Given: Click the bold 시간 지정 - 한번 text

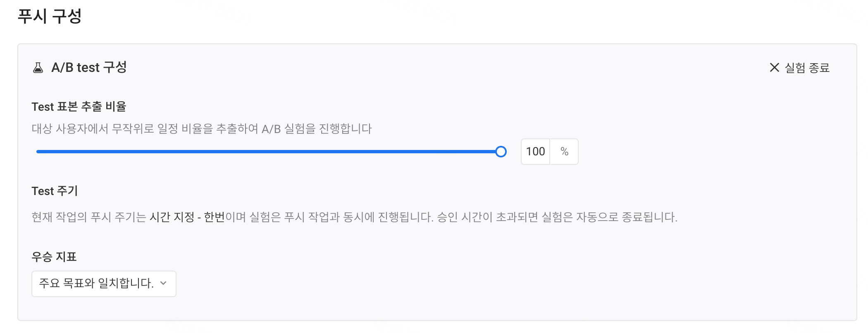Looking at the screenshot, I should tap(187, 217).
